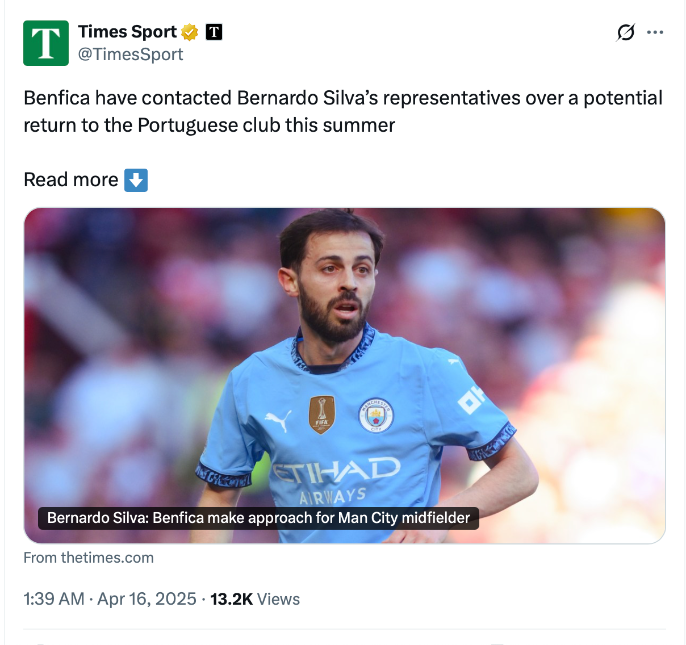686x645 pixels.
Task: Click the "Read more" text
Action: click(x=71, y=180)
